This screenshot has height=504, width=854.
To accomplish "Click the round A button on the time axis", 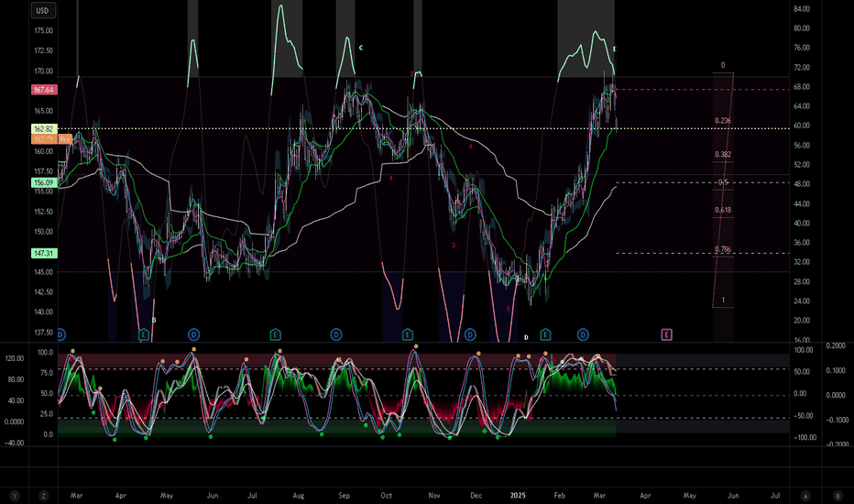I will click(x=805, y=496).
